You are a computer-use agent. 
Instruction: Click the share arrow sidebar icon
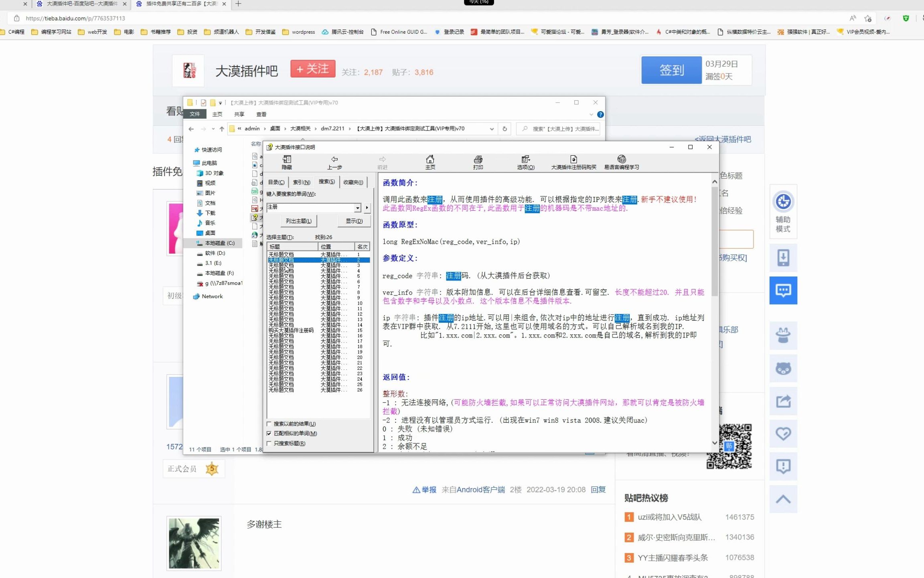[x=783, y=401]
